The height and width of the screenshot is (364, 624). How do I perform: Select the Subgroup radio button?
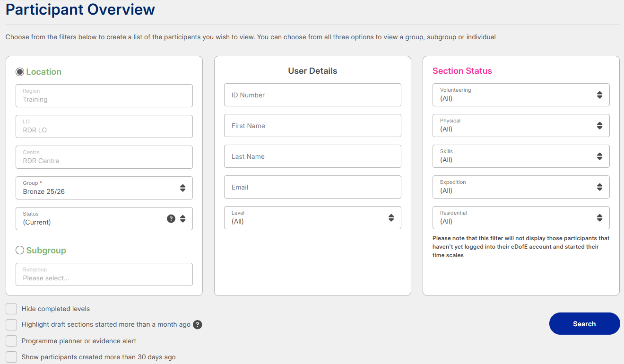tap(20, 251)
